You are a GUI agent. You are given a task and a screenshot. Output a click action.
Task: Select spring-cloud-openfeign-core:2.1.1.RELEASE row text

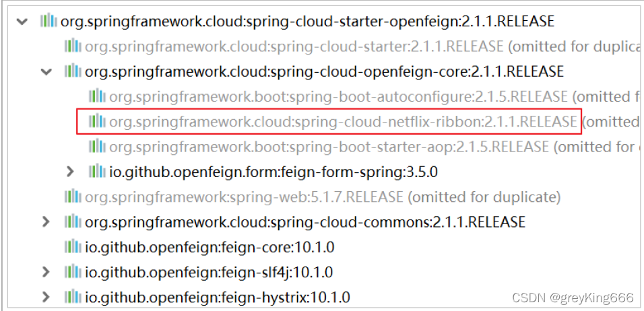point(325,72)
